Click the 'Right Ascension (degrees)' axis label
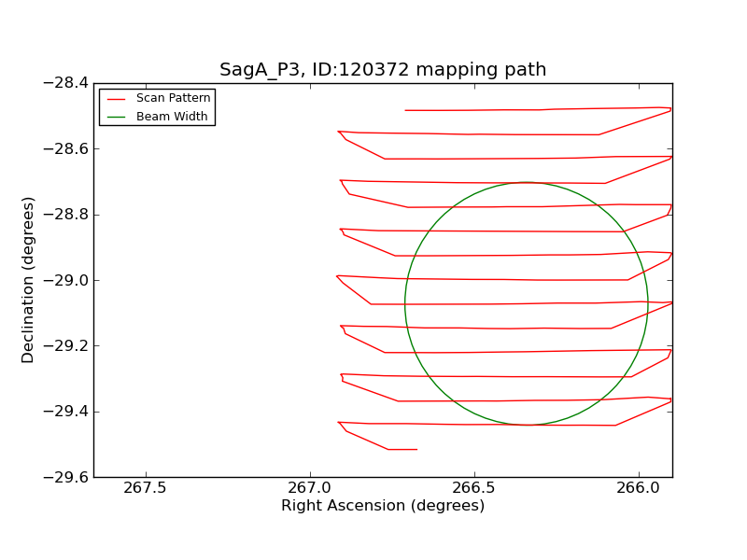Image resolution: width=747 pixels, height=560 pixels. pyautogui.click(x=383, y=506)
